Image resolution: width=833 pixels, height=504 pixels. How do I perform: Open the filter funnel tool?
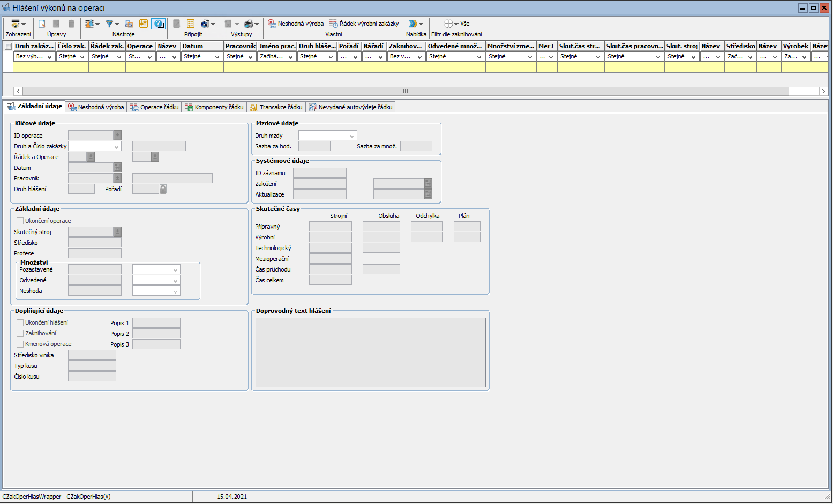[110, 24]
